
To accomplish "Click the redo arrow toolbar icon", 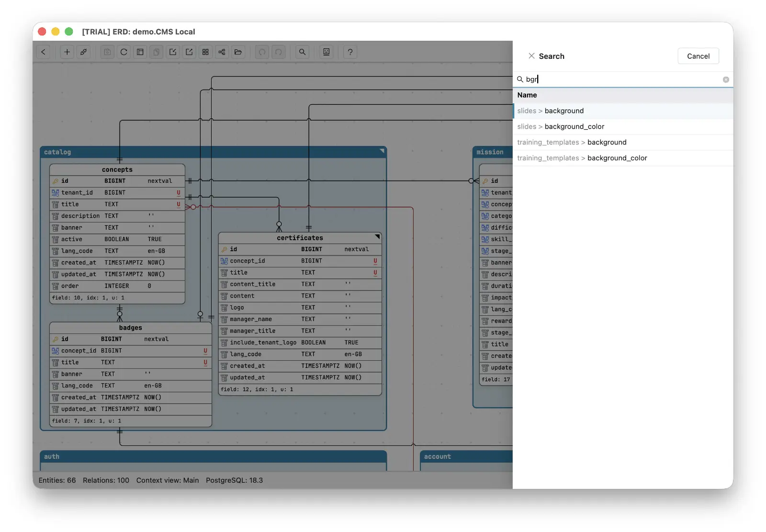I will (278, 52).
